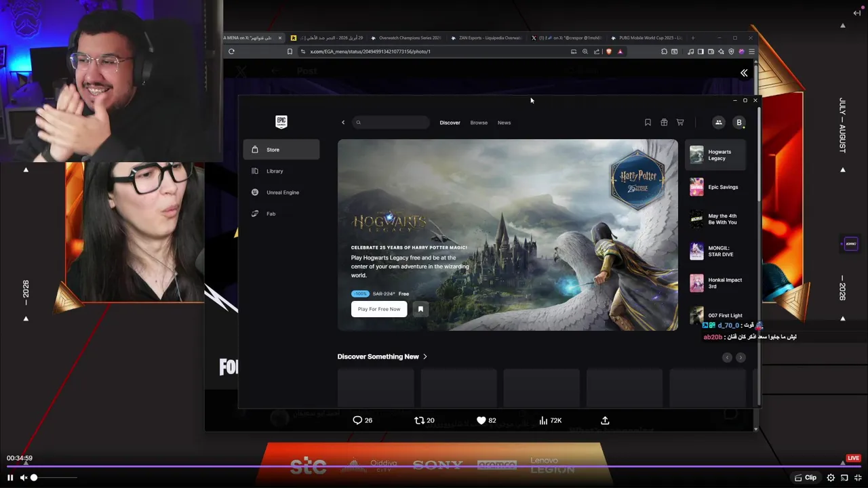Open the Discover Something New section link
The height and width of the screenshot is (488, 868).
[x=382, y=357]
